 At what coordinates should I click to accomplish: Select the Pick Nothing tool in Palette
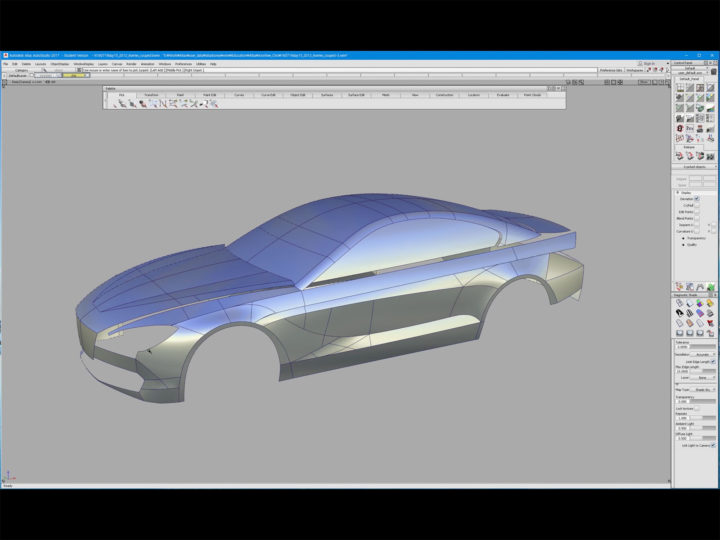point(115,104)
